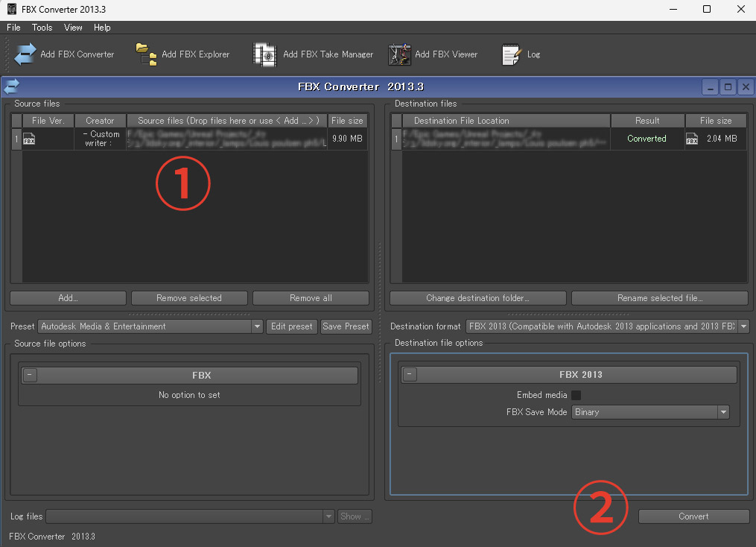Click Change destination folder button
This screenshot has height=547, width=756.
pyautogui.click(x=477, y=298)
